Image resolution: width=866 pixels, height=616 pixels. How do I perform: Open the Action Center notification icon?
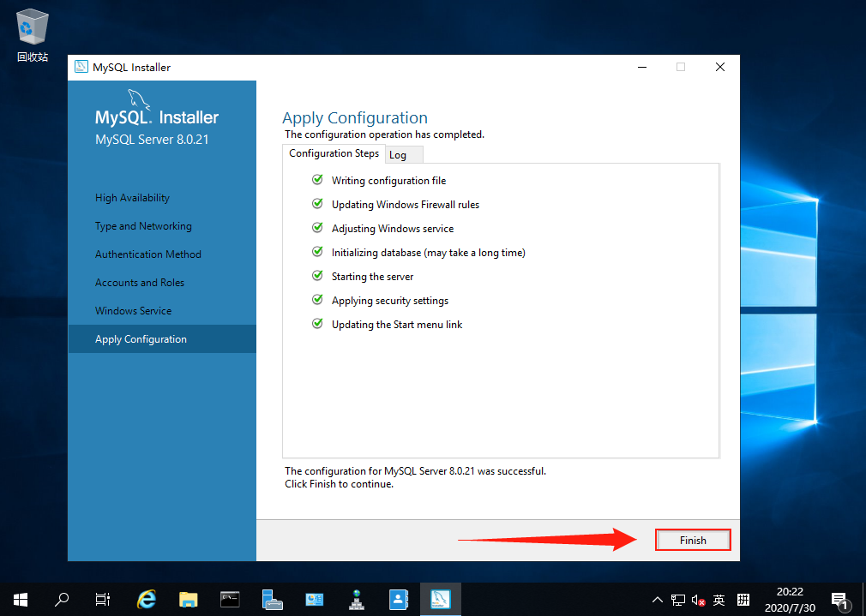tap(839, 599)
